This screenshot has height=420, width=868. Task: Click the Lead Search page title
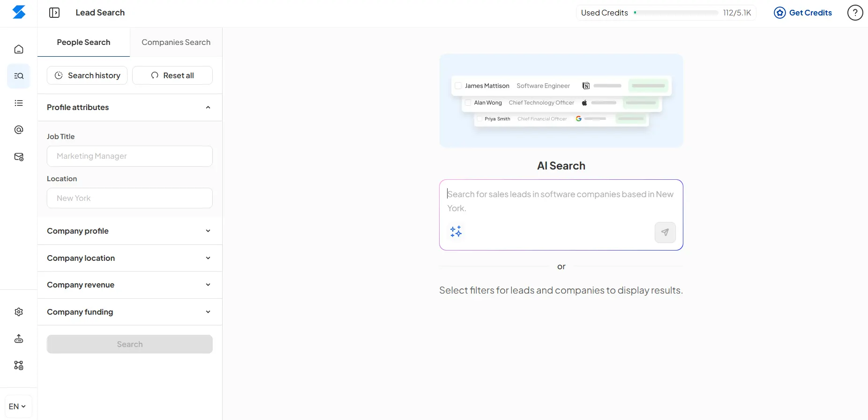(100, 13)
